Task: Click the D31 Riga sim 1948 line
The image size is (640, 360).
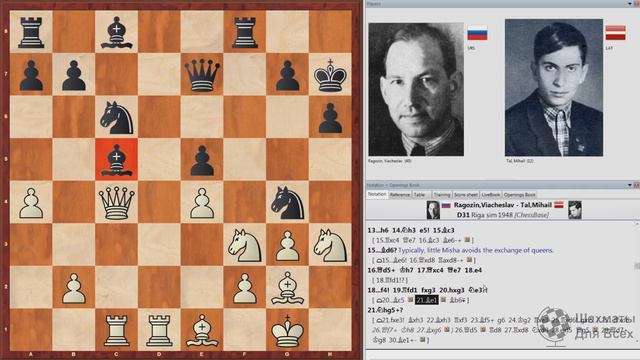Action: (502, 215)
